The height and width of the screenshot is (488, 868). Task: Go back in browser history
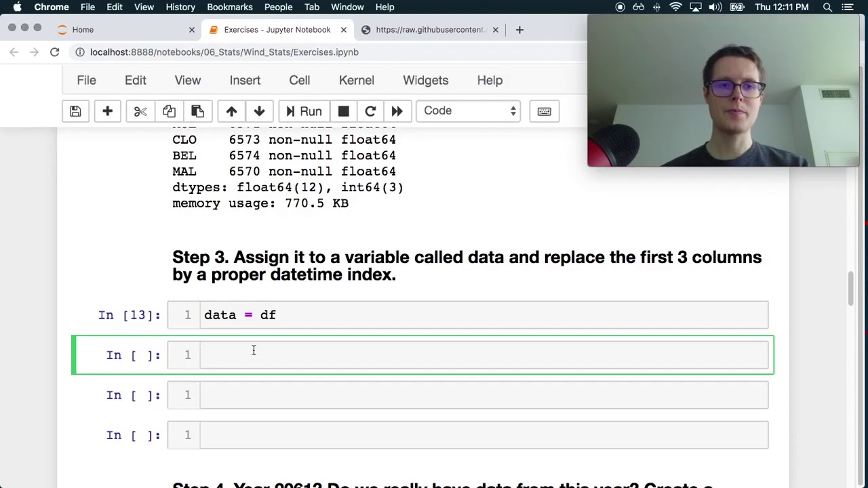coord(14,52)
